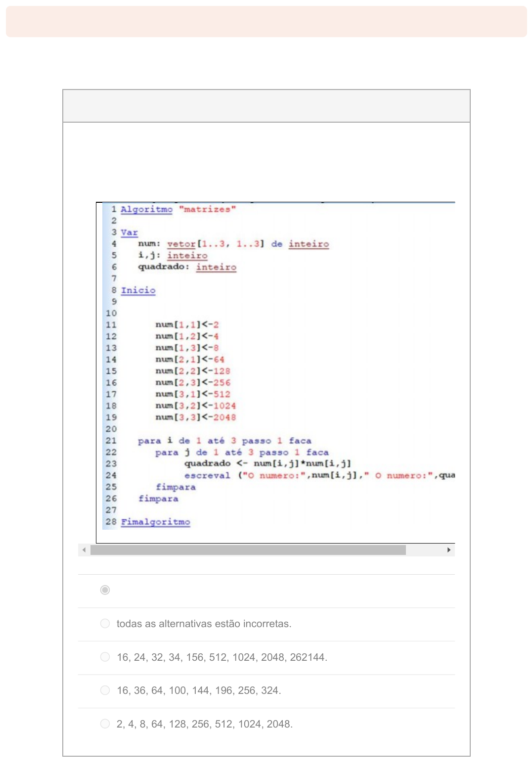Screen dimensions: 532x776
Task: Click 'Fimalgoritmo' keyword on code line 28
Action: pos(155,522)
